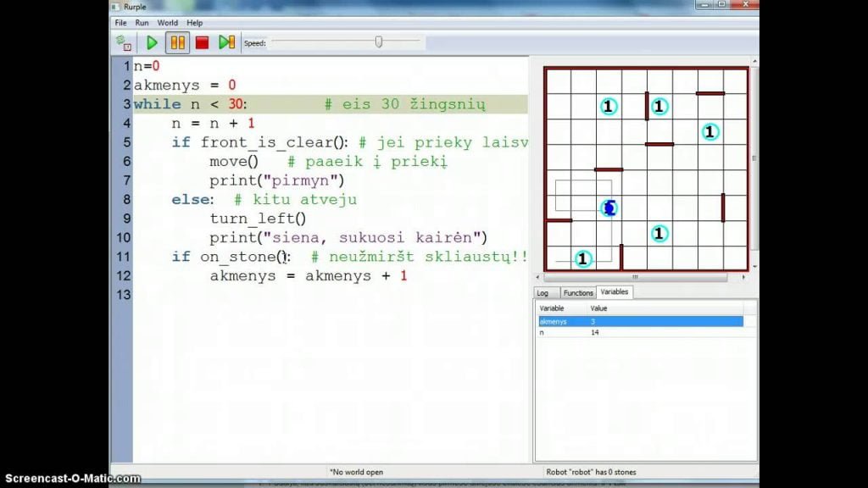Click the Rurple title bar icon
868x488 pixels.
(x=115, y=7)
